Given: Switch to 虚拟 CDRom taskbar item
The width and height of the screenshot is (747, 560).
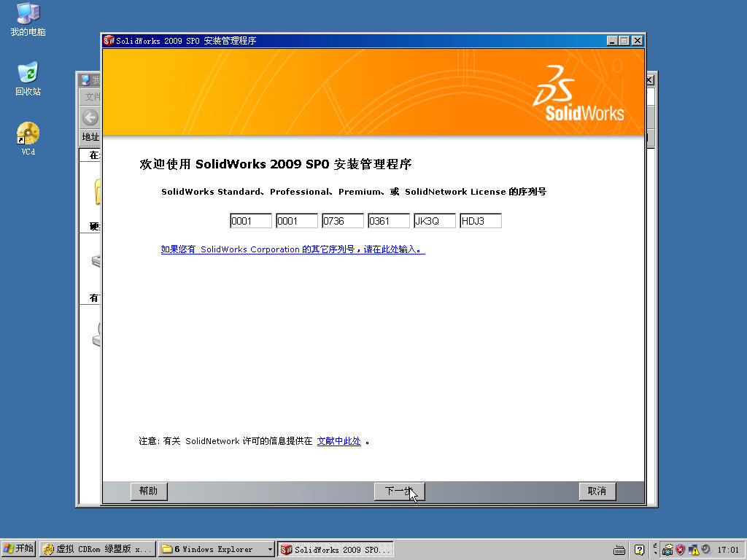Looking at the screenshot, I should [98, 549].
